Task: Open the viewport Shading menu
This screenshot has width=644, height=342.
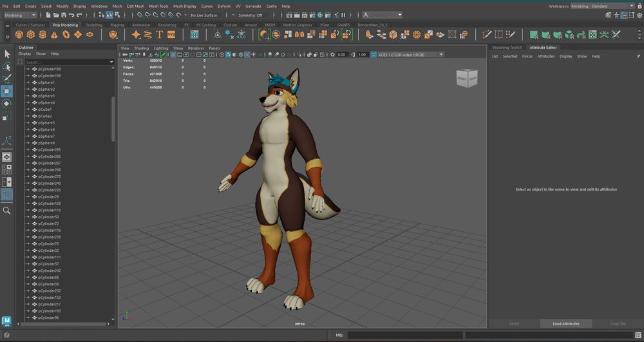Action: coord(141,48)
